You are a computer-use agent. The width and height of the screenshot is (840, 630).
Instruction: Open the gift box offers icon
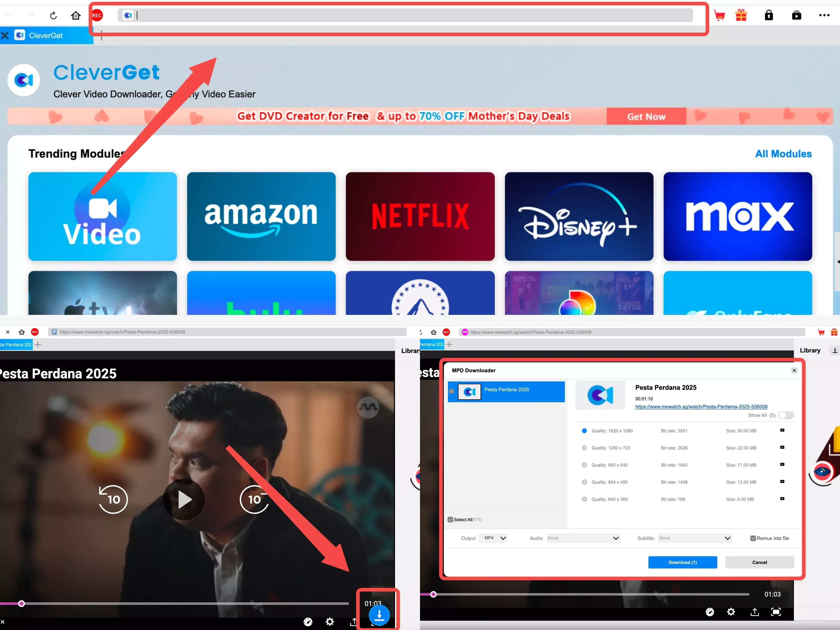741,15
